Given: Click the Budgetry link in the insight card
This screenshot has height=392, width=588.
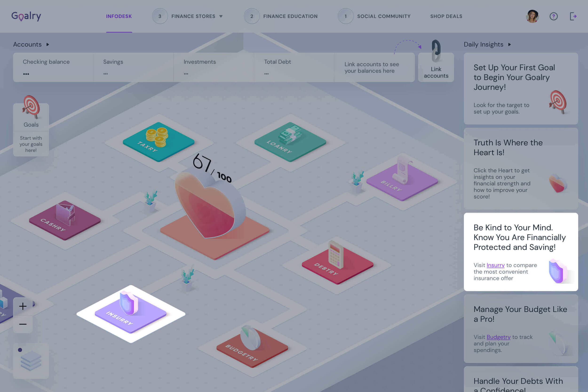Looking at the screenshot, I should (498, 337).
